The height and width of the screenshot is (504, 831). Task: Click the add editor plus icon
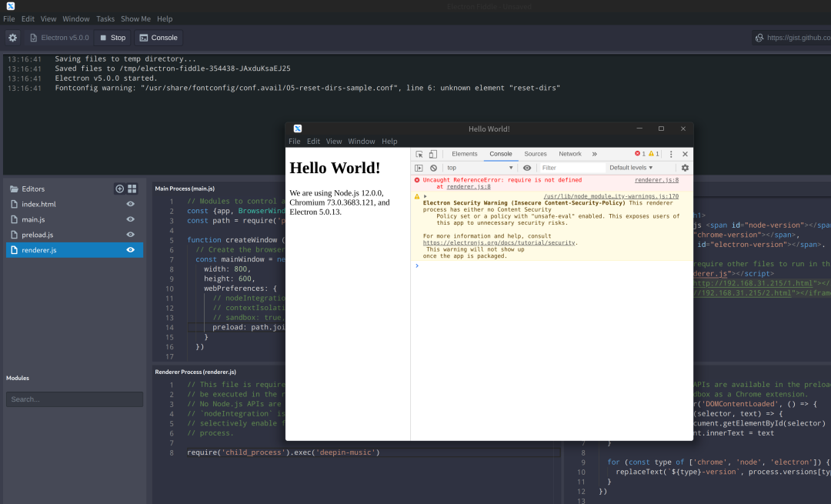click(119, 189)
